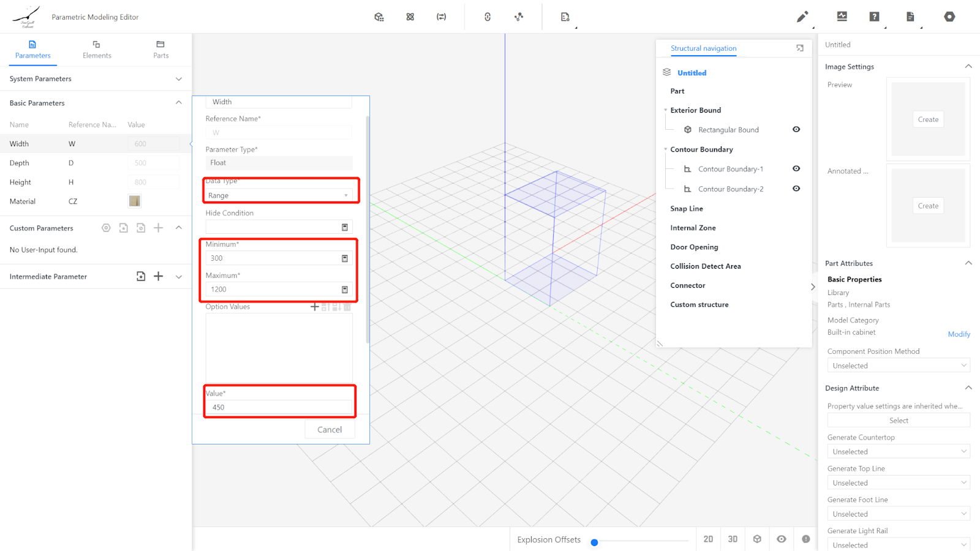980x551 pixels.
Task: Add a new Intermediate Parameter with plus icon
Action: pos(159,276)
